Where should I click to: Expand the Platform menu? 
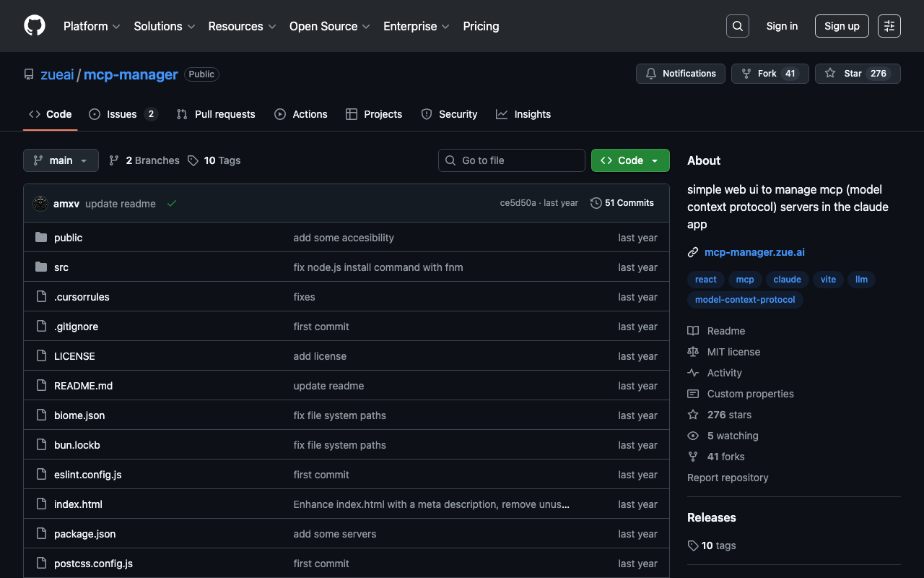[x=92, y=26]
